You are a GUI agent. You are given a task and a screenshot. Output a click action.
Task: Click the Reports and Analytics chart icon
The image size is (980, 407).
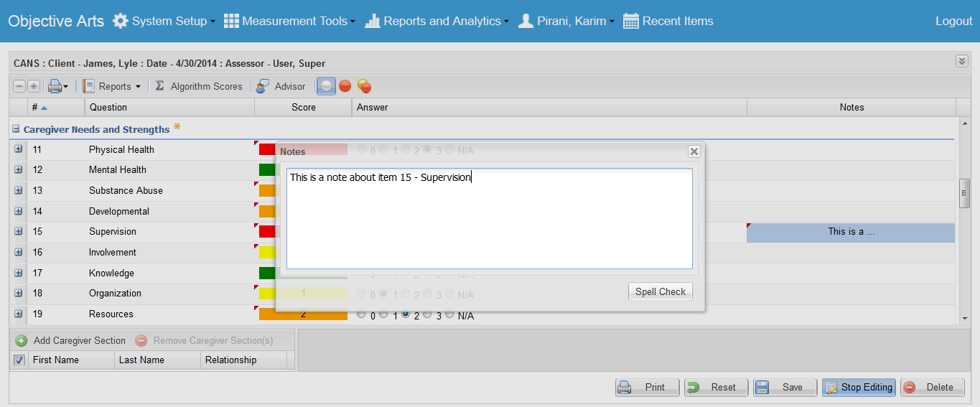(373, 21)
